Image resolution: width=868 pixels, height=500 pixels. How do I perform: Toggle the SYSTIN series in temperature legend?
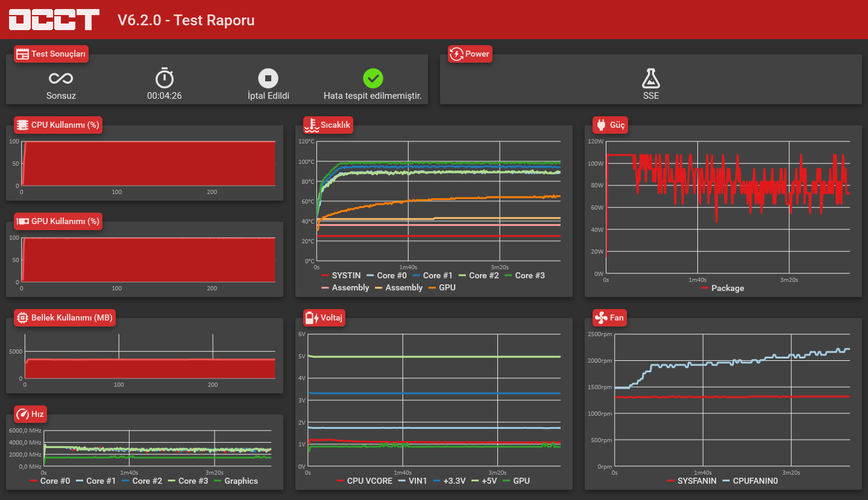[341, 275]
